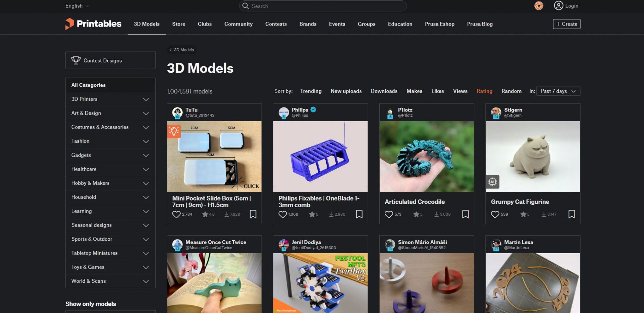Screen dimensions: 644x313
Task: Click the orange theme icon beside Login
Action: point(539,6)
